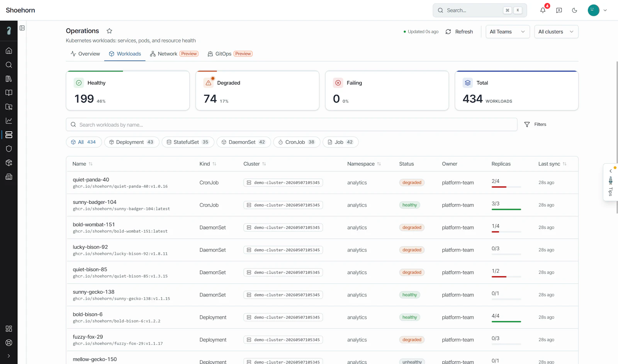Select the DaemonSet 42 filter chip
Image resolution: width=618 pixels, height=364 pixels.
(x=244, y=142)
